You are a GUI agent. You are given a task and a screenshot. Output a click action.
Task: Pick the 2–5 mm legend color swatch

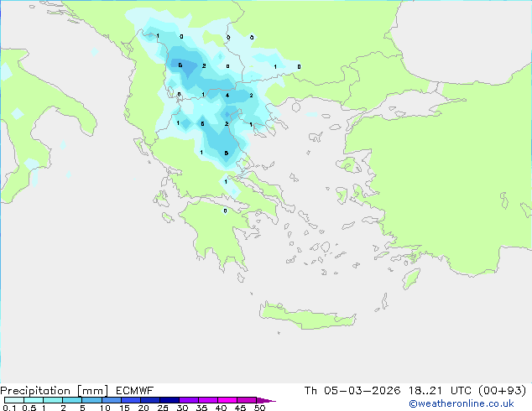pyautogui.click(x=72, y=400)
